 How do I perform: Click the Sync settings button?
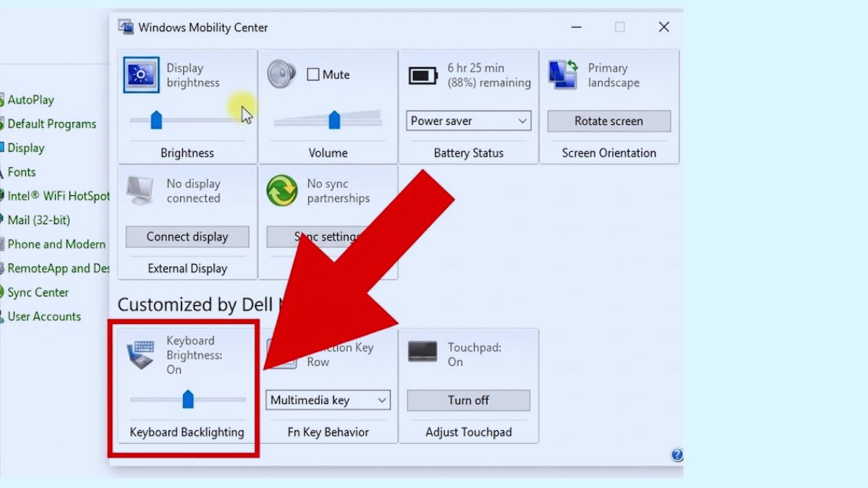point(328,236)
